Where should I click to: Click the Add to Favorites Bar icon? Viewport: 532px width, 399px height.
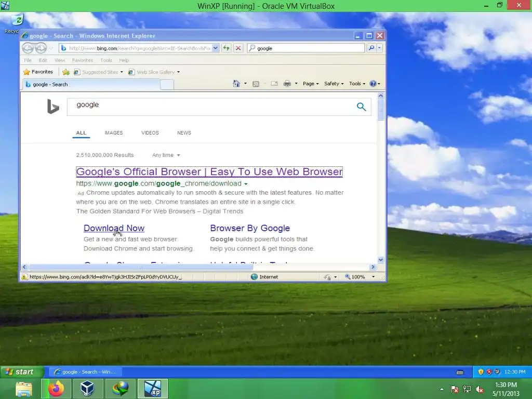[66, 72]
